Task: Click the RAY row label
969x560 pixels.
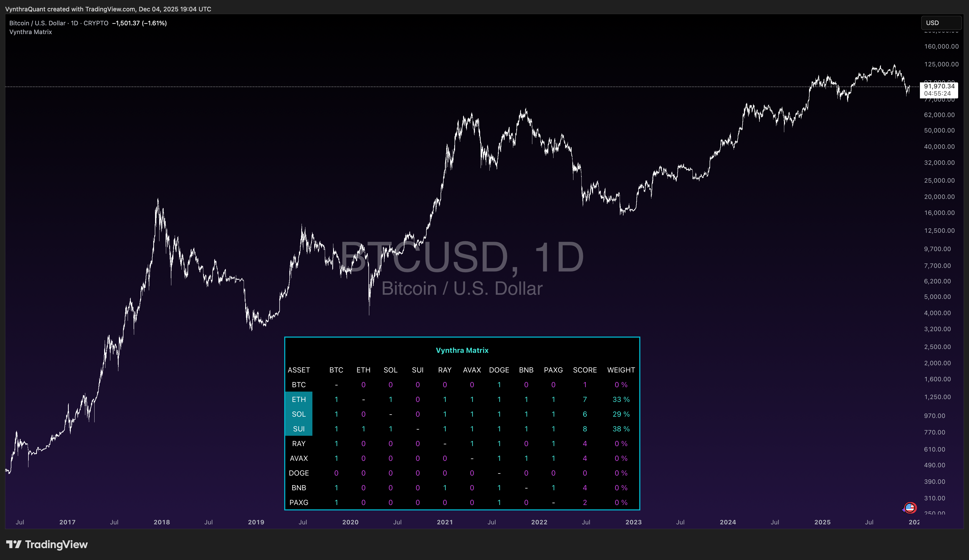Action: [x=299, y=444]
